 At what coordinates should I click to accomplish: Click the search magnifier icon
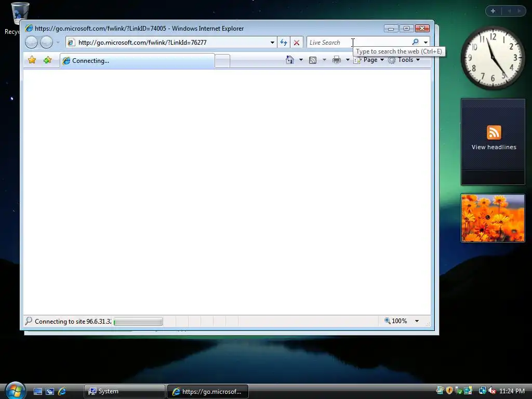coord(415,42)
